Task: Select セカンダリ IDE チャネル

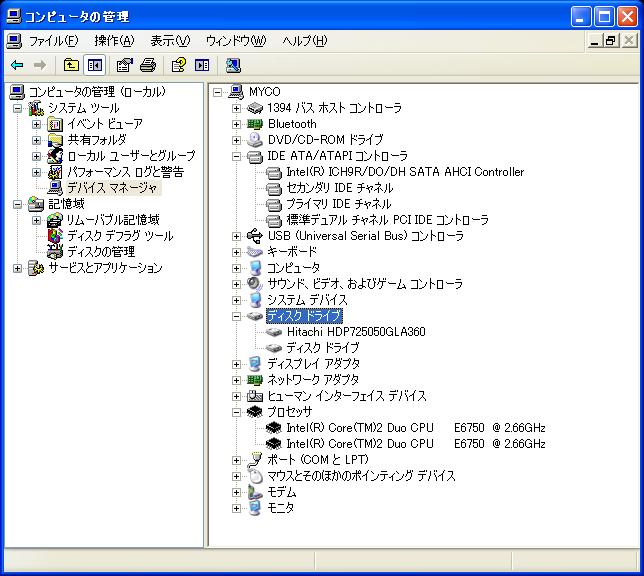Action: pyautogui.click(x=340, y=188)
